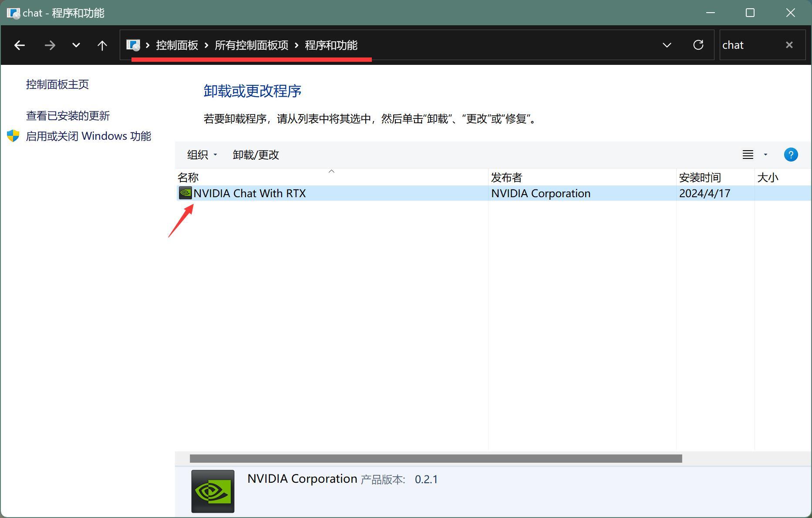
Task: Click the control panel address bar icon
Action: [x=133, y=45]
